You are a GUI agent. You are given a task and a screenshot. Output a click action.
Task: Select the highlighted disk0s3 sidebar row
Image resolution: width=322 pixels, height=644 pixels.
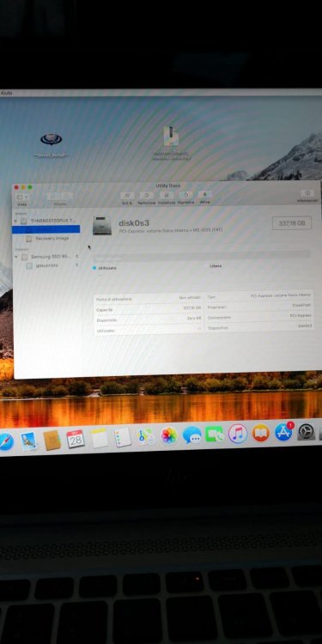pos(46,229)
